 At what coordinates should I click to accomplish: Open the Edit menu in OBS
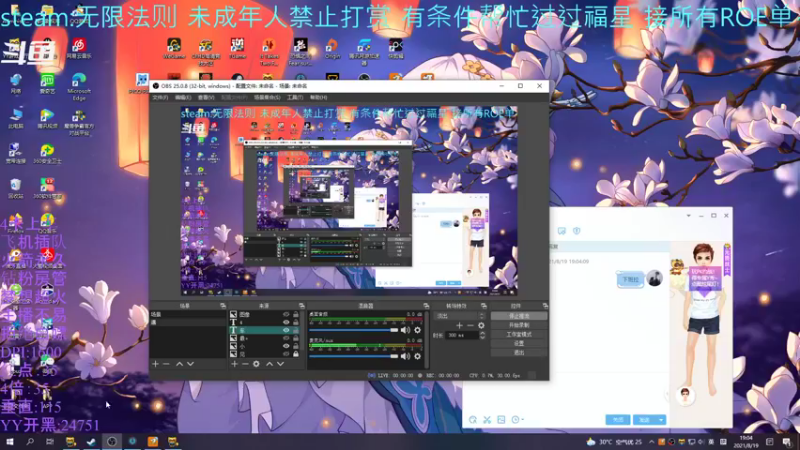coord(183,97)
